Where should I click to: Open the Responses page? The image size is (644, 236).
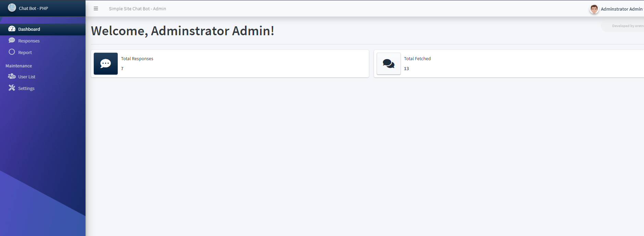[x=43, y=41]
